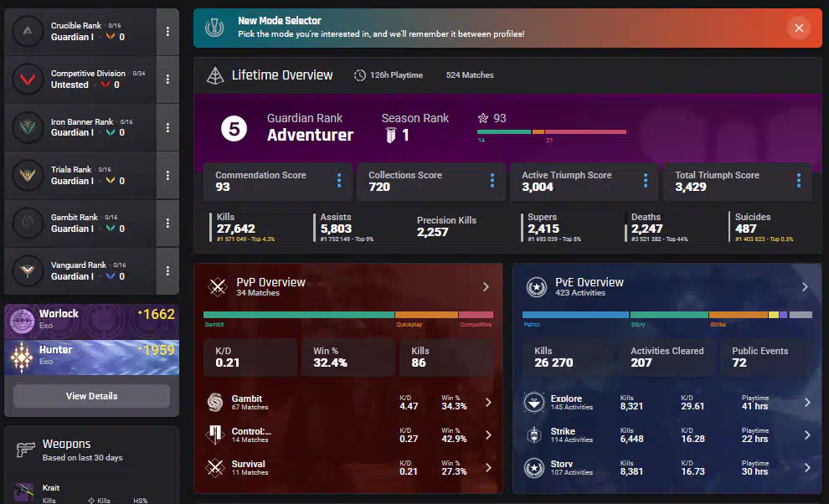Screen dimensions: 829x504
Task: Click the Patrol legend label
Action: coord(532,325)
